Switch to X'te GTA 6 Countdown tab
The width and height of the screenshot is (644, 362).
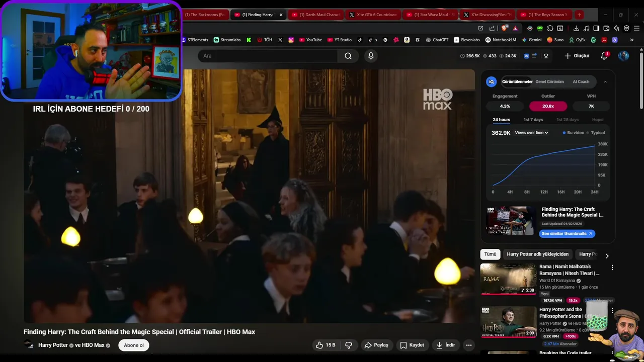pos(373,15)
